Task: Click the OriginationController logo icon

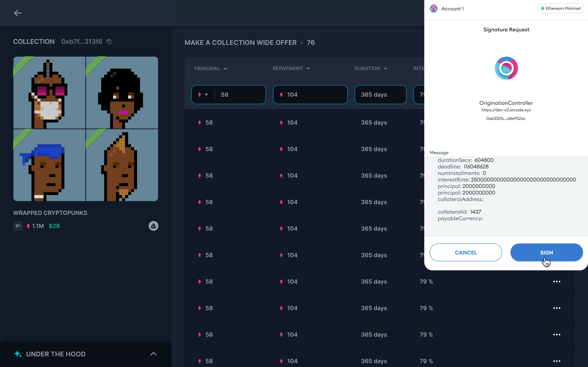Action: point(506,69)
